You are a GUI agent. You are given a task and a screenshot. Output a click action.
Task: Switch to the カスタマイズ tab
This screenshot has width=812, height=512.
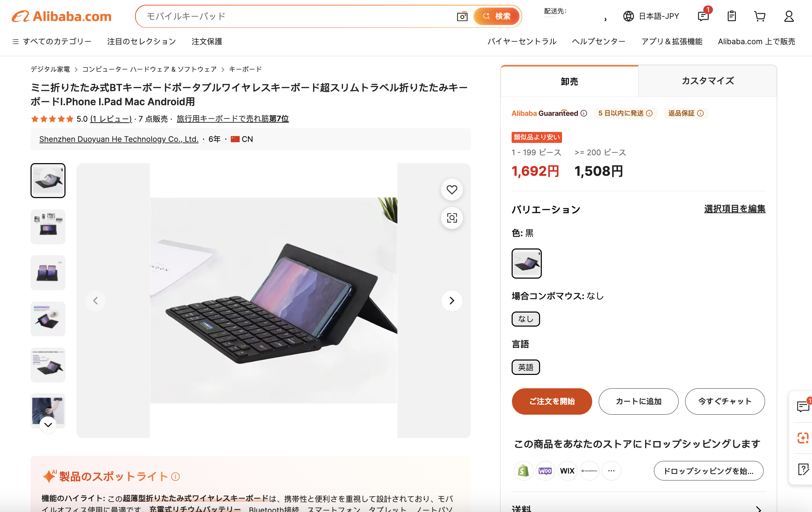coord(707,81)
